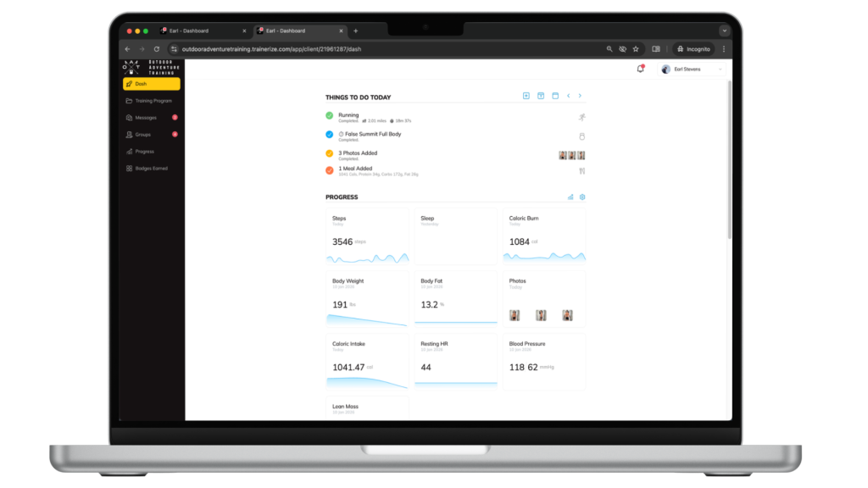The height and width of the screenshot is (488, 868).
Task: Open Progress section settings gear
Action: pyautogui.click(x=582, y=197)
